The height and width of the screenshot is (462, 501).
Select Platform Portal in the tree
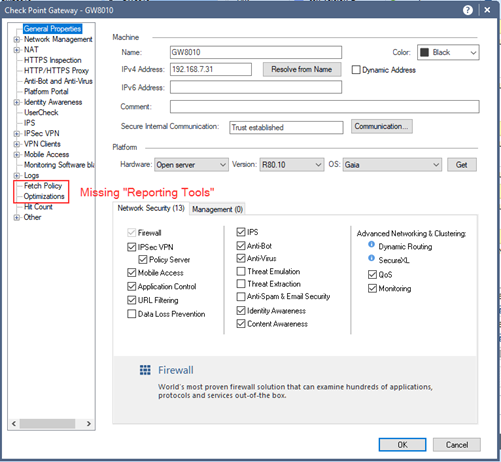tap(46, 91)
